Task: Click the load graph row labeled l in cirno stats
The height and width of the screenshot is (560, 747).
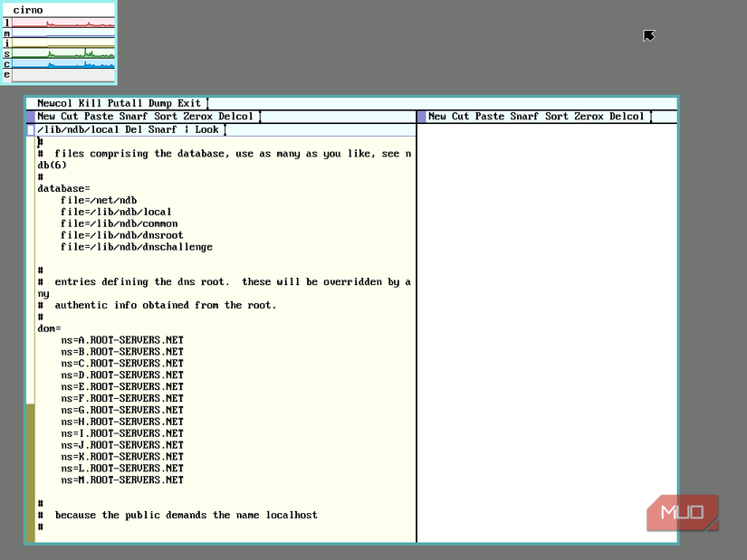Action: pos(59,23)
